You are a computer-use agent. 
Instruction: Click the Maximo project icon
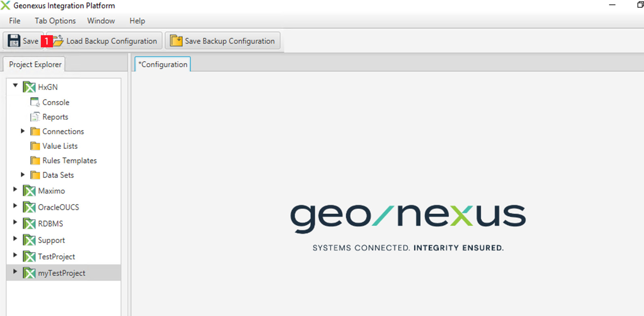(29, 191)
